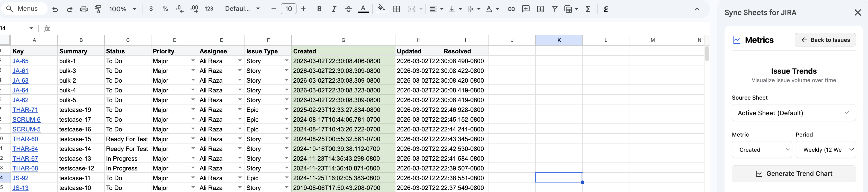Increase decimal places icon
This screenshot has width=868, height=192.
tap(194, 9)
